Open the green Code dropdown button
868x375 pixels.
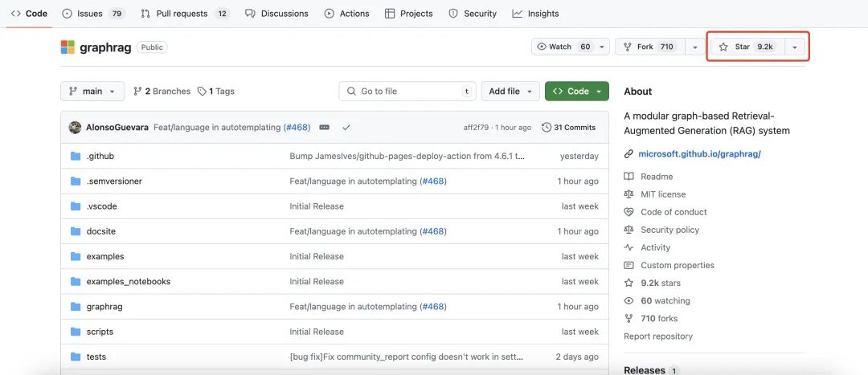click(577, 92)
